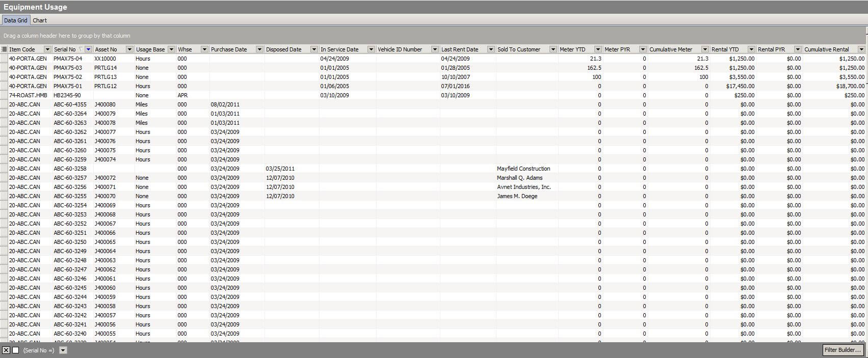Select the Last Rent Date 10/10/2007 cell
868x358 pixels.
pyautogui.click(x=468, y=77)
